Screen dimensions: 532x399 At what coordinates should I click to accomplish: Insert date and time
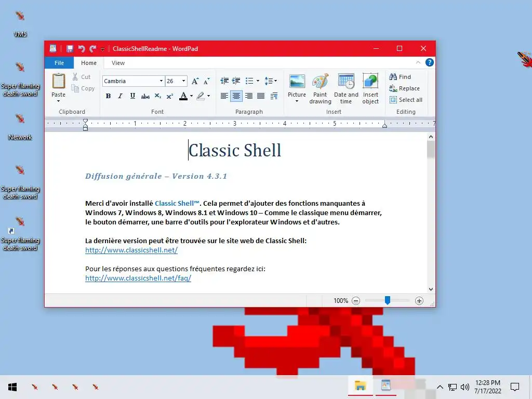pyautogui.click(x=346, y=88)
